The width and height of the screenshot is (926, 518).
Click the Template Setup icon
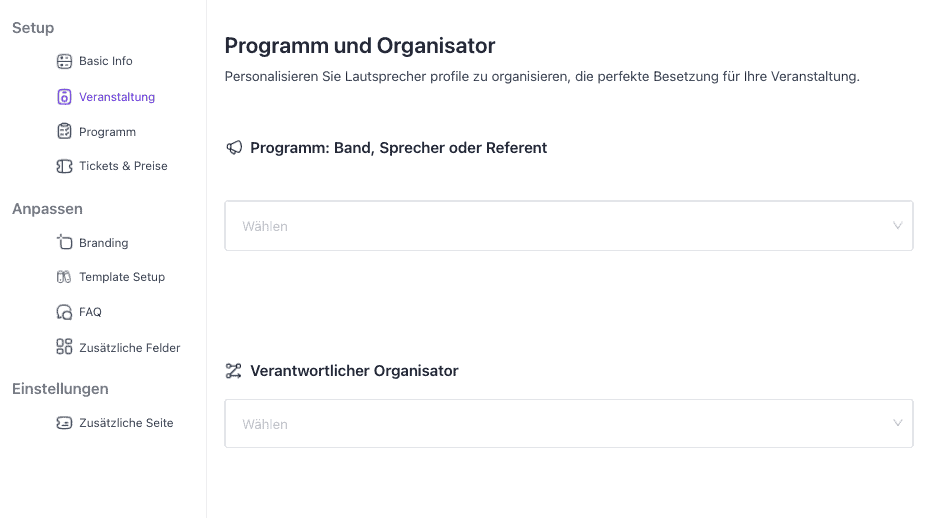tap(64, 277)
